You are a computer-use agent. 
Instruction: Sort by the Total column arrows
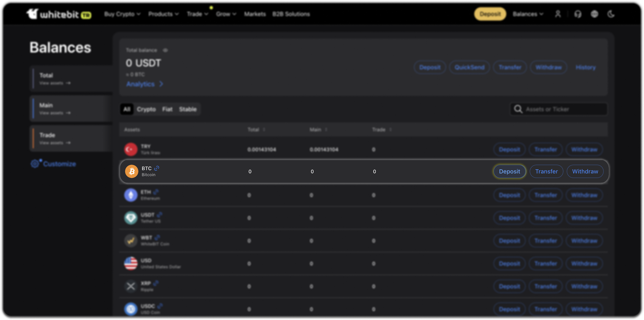click(264, 130)
